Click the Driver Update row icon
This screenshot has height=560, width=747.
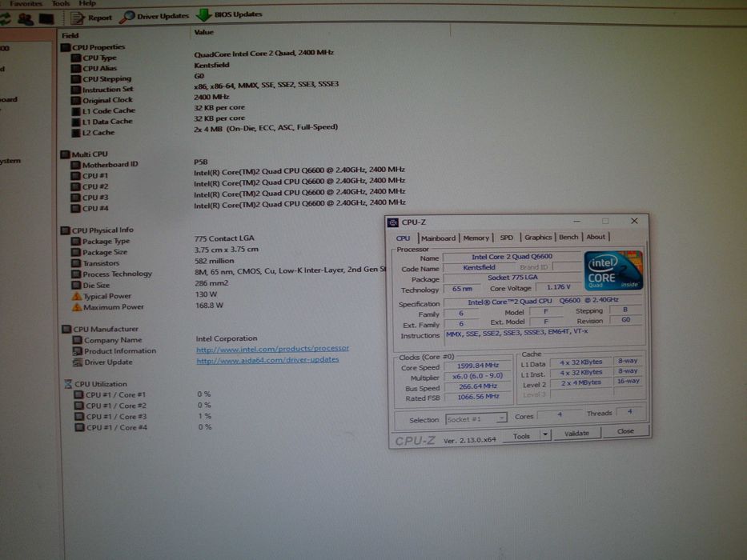coord(77,362)
